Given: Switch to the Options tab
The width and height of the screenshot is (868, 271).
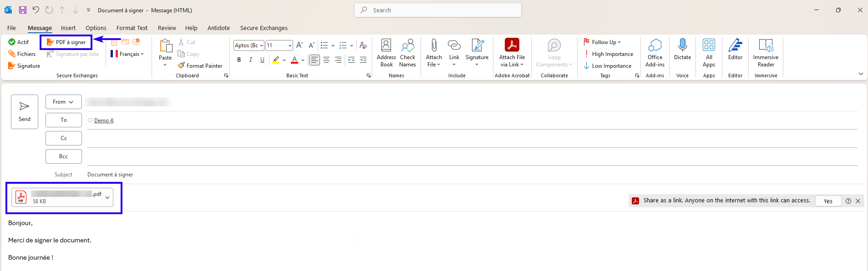Looking at the screenshot, I should (x=96, y=28).
